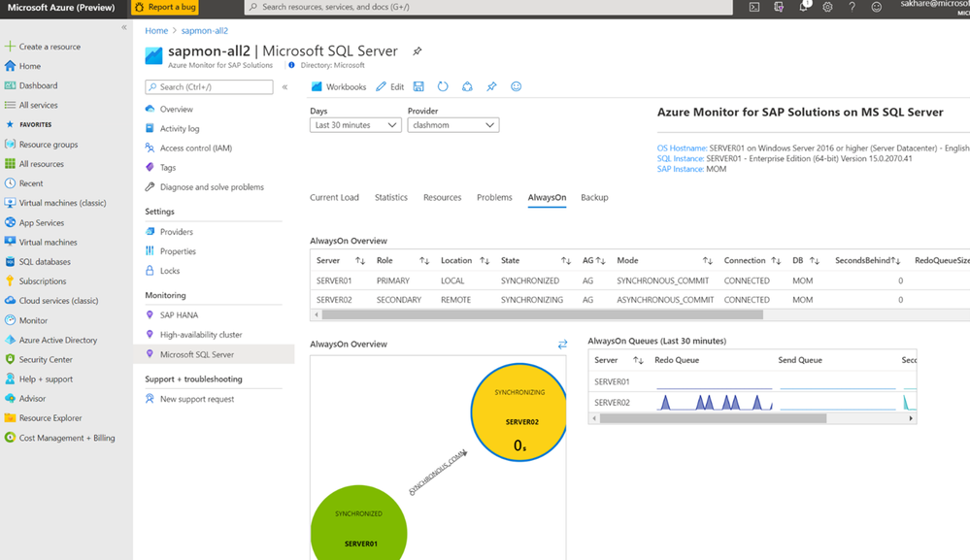
Task: Click green SERVER01 node circle
Action: coord(359,525)
